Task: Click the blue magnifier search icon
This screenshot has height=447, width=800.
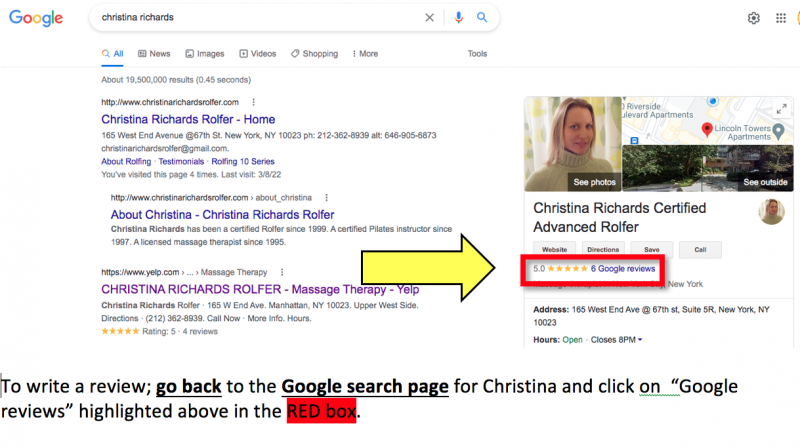Action: tap(482, 18)
